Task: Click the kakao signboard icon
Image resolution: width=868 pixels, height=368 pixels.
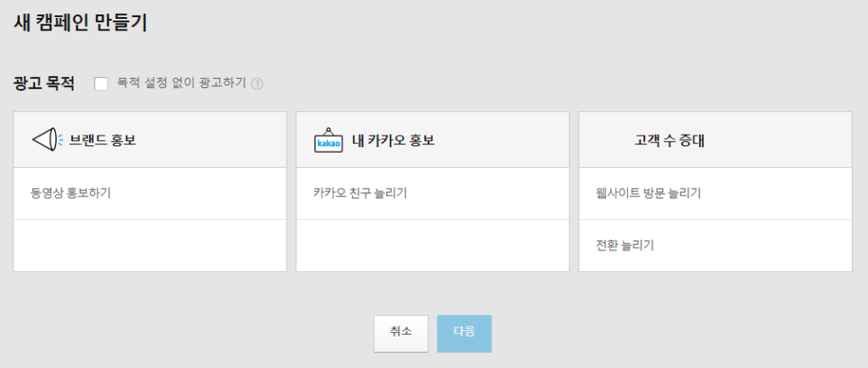Action: pos(329,140)
